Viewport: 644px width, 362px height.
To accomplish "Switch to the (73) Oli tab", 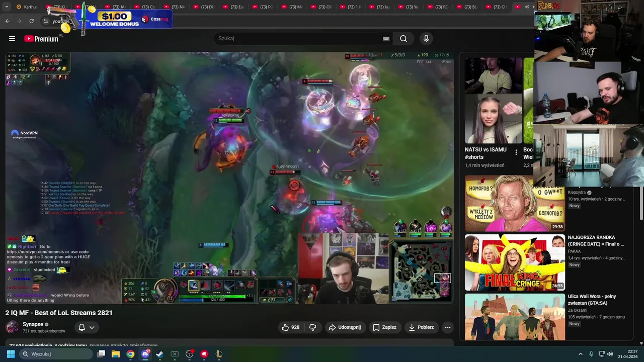I will [x=321, y=7].
